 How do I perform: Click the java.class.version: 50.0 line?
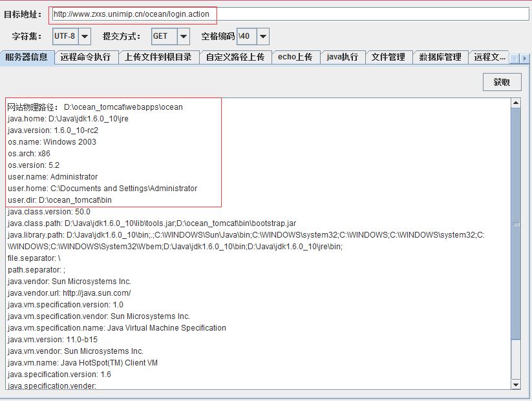tap(49, 212)
